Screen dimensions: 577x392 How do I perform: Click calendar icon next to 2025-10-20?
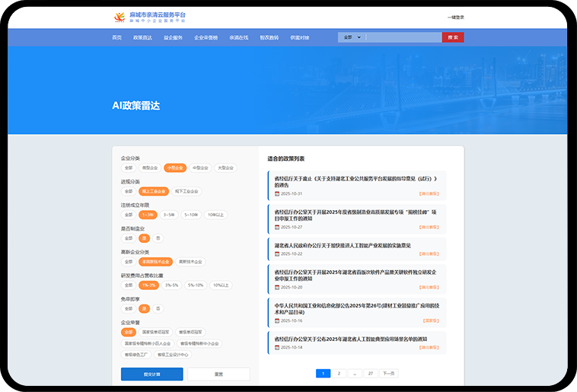tap(277, 287)
